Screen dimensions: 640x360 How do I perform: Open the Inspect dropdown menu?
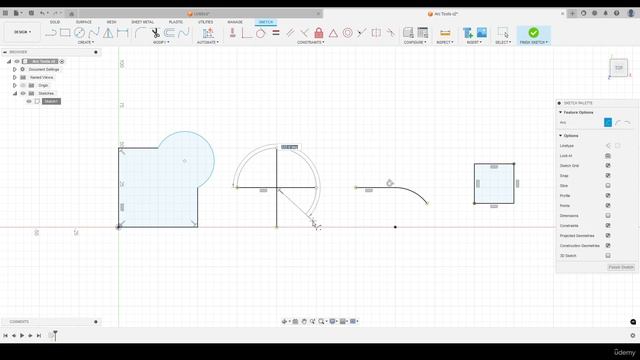(x=445, y=42)
